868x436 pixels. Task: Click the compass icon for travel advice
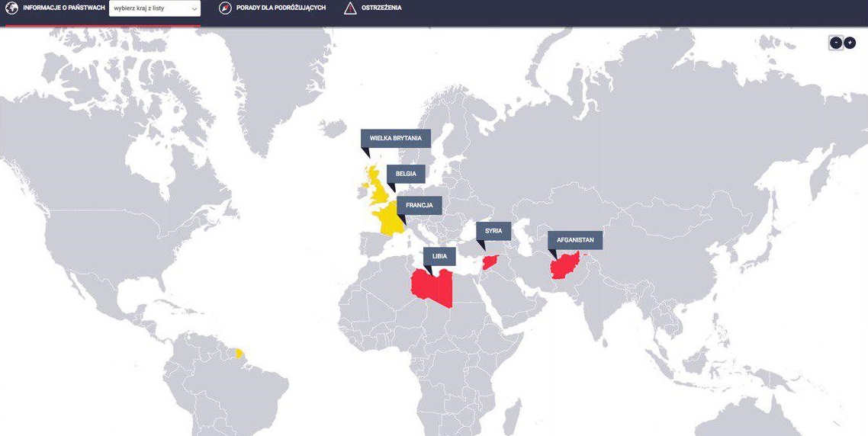[224, 8]
